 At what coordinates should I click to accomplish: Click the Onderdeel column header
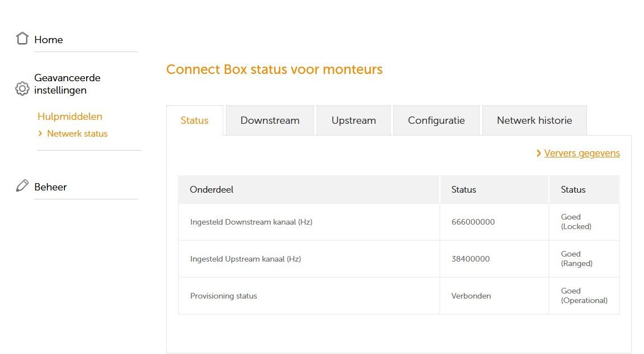pyautogui.click(x=211, y=190)
